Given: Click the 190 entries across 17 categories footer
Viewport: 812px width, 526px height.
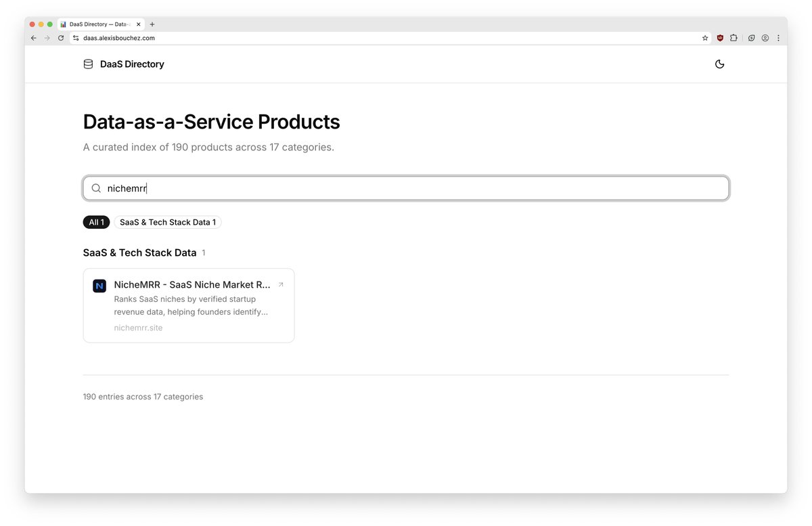Looking at the screenshot, I should coord(143,397).
